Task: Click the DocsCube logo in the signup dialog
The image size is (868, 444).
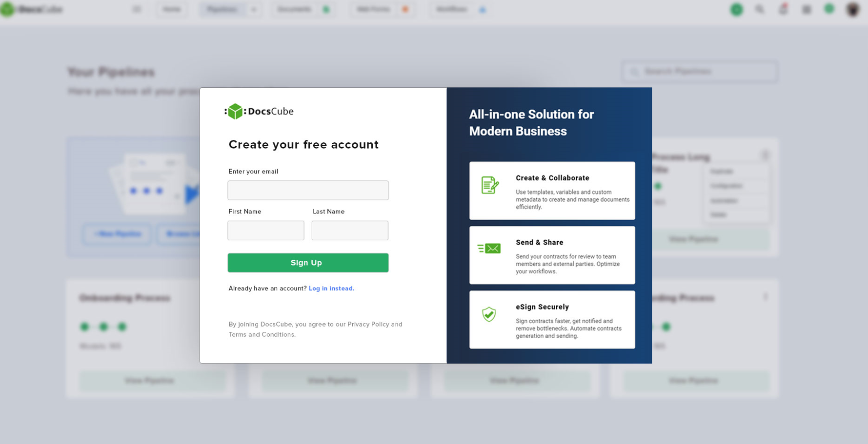Action: pos(259,111)
